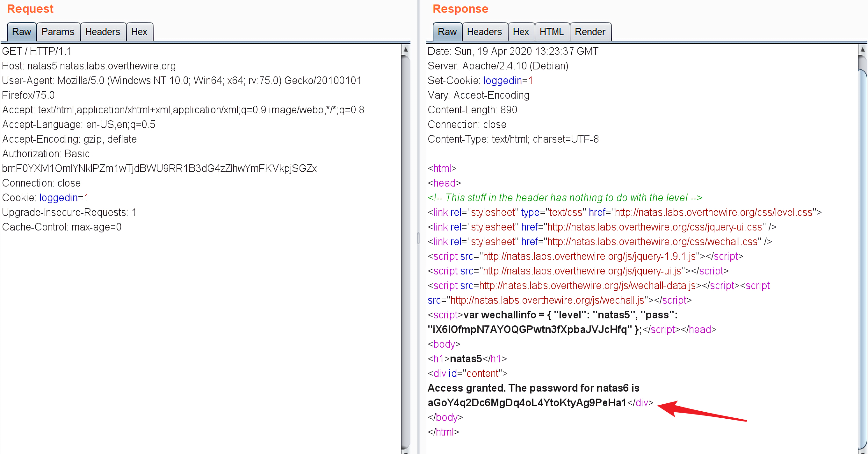Image resolution: width=868 pixels, height=454 pixels.
Task: Click the password 'aGoY4q2Dc6MgDq4oL4YtoKtyAg9PeHa1'
Action: (x=527, y=403)
